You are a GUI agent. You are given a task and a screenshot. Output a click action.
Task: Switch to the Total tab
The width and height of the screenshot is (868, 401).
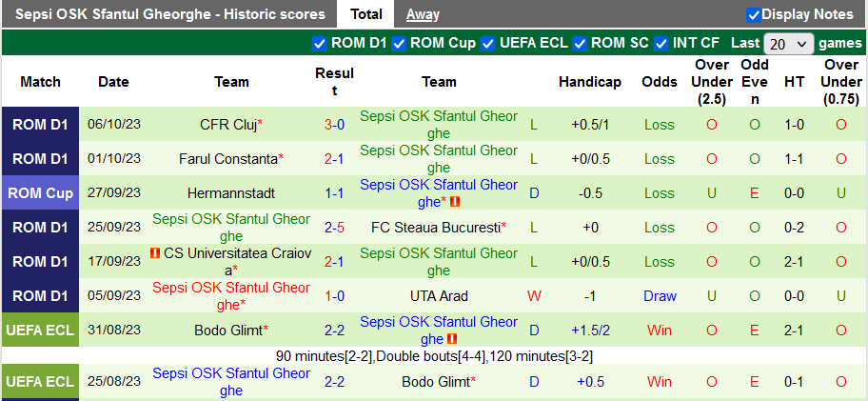[x=366, y=14]
